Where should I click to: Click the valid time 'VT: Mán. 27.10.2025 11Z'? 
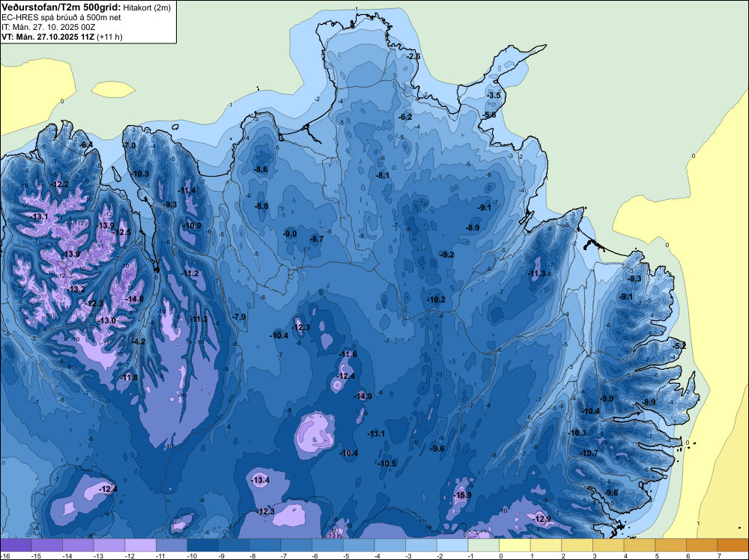[x=48, y=37]
